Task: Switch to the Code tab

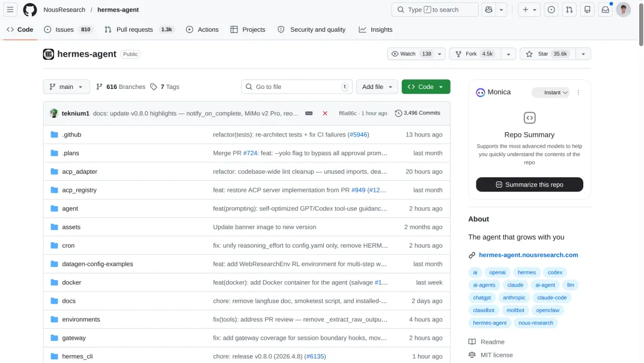Action: click(x=20, y=29)
